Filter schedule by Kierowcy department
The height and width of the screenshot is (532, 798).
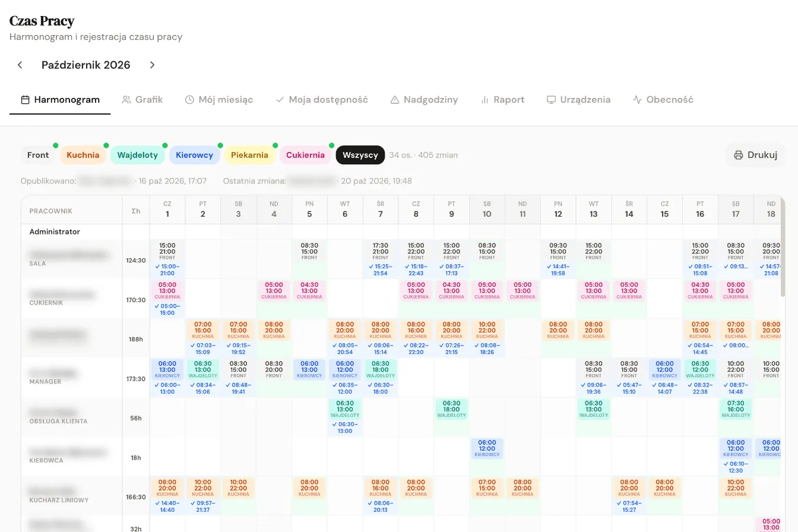tap(195, 155)
